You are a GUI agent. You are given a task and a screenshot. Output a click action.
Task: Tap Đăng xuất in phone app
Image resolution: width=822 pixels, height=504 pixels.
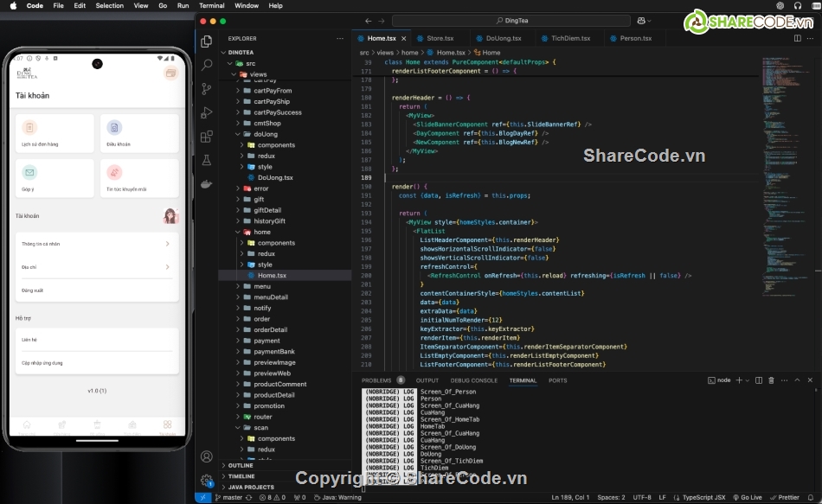click(97, 290)
